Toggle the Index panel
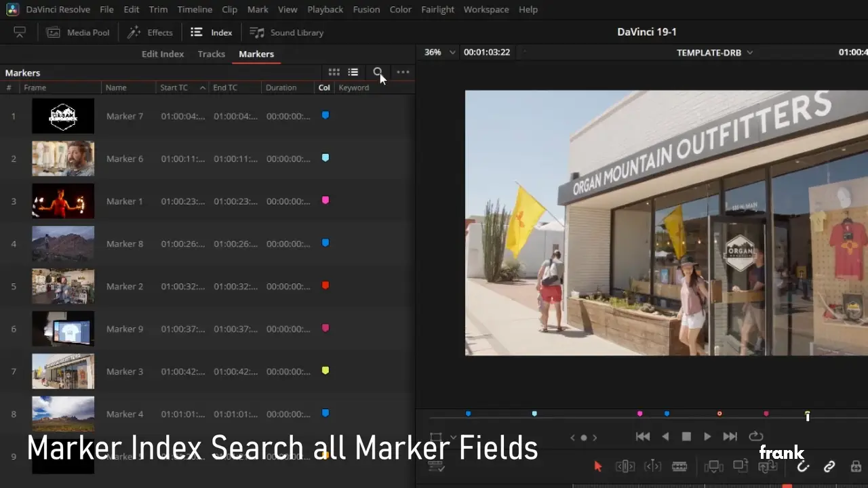Screen dimensions: 868x488 pos(212,33)
